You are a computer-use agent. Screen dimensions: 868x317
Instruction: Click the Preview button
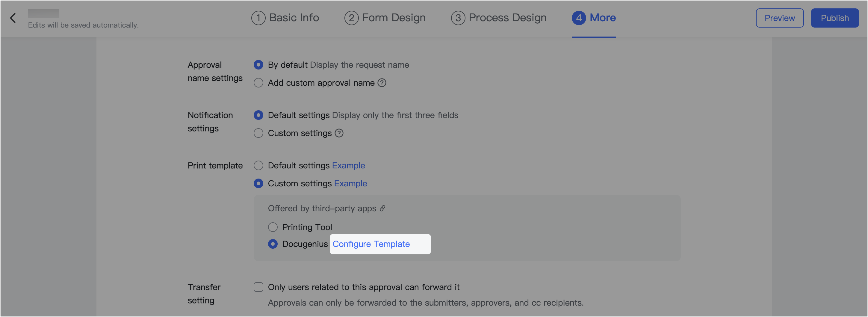pos(779,18)
